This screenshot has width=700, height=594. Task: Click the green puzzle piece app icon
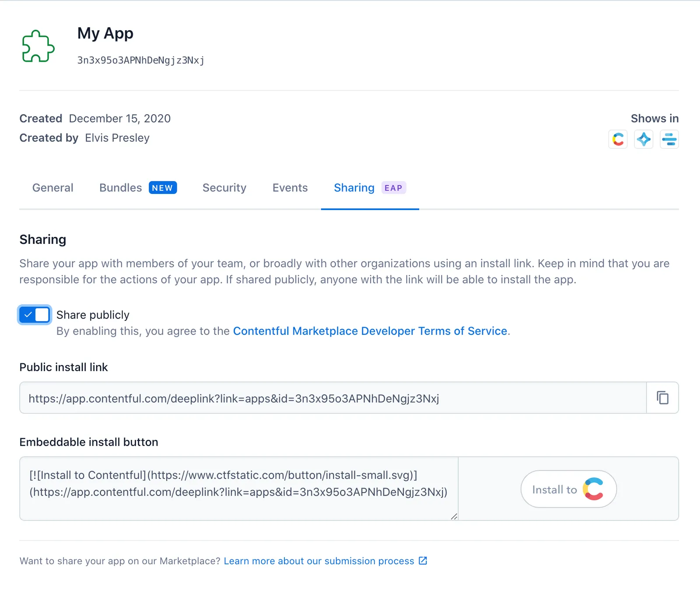(x=38, y=46)
